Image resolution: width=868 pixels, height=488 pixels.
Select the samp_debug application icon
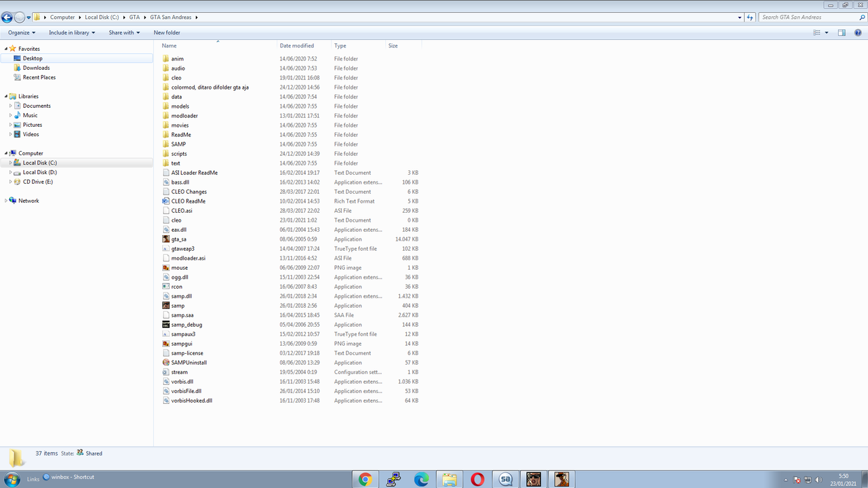tap(166, 325)
